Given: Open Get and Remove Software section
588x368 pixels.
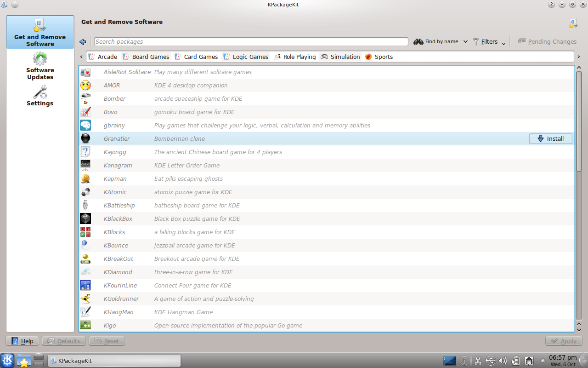Looking at the screenshot, I should (x=40, y=32).
